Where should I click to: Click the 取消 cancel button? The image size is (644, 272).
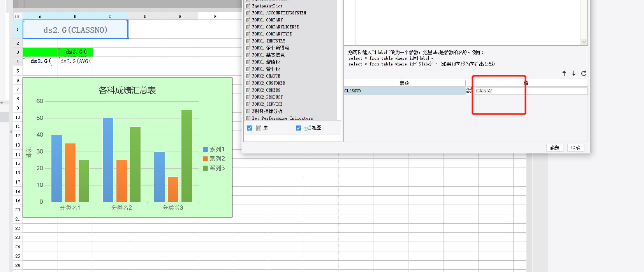coord(575,148)
